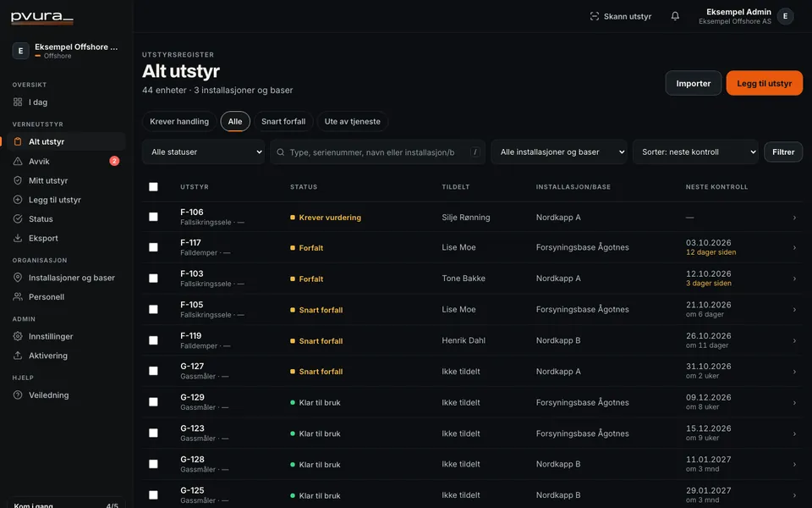Click the Alt utstyr clipboard icon
Viewport: 812px width, 508px height.
[18, 141]
